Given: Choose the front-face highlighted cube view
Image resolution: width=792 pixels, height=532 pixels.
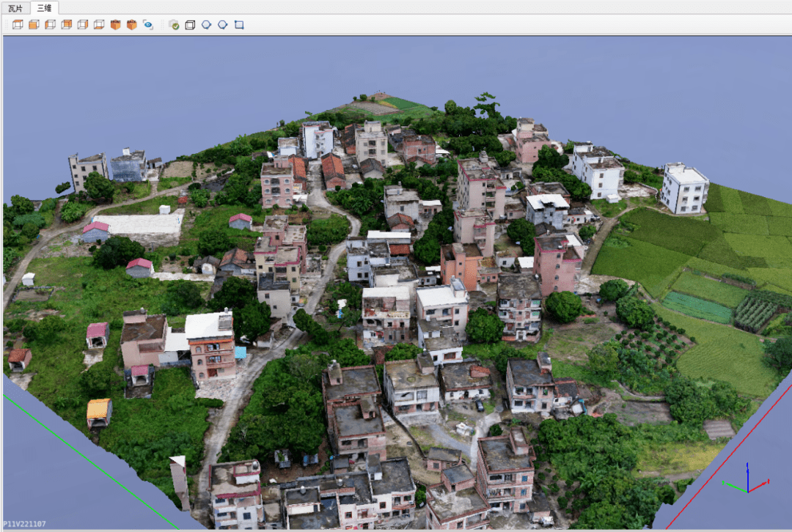Looking at the screenshot, I should point(34,25).
